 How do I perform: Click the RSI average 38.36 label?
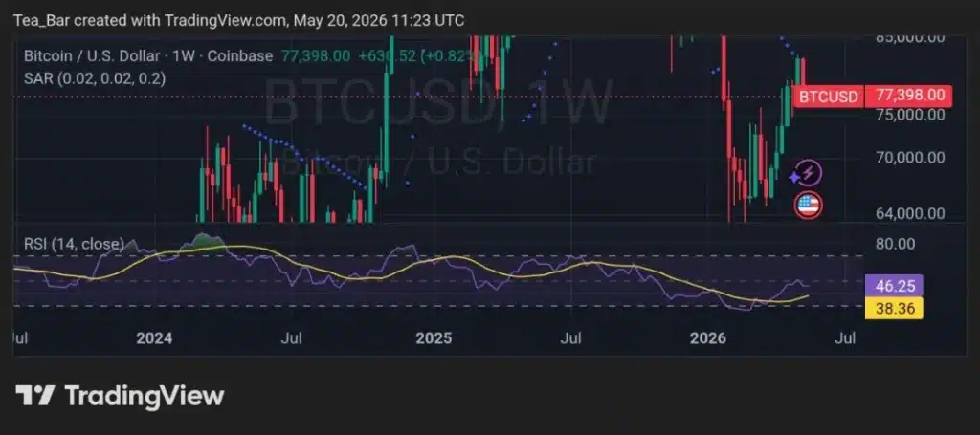(894, 308)
